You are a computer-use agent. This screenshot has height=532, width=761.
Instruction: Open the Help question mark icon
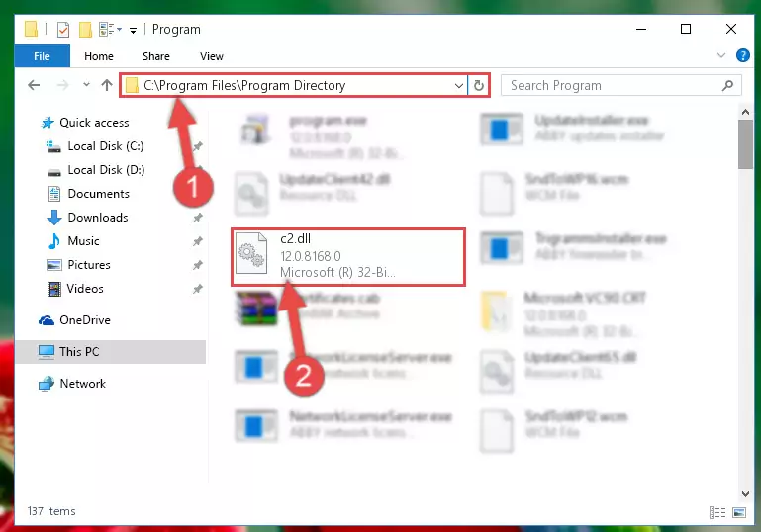pyautogui.click(x=742, y=55)
